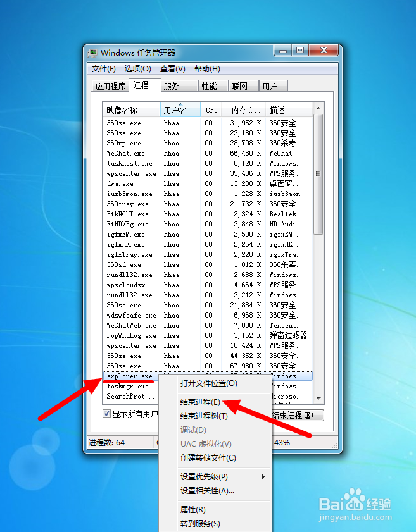Select the RtHDVBg.exe process row
The width and height of the screenshot is (416, 532).
[208, 225]
